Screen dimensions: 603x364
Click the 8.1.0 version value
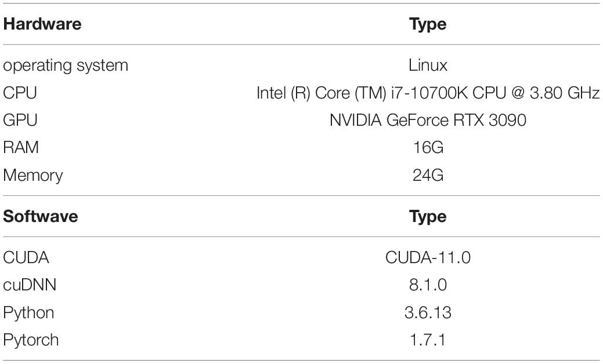click(x=428, y=285)
